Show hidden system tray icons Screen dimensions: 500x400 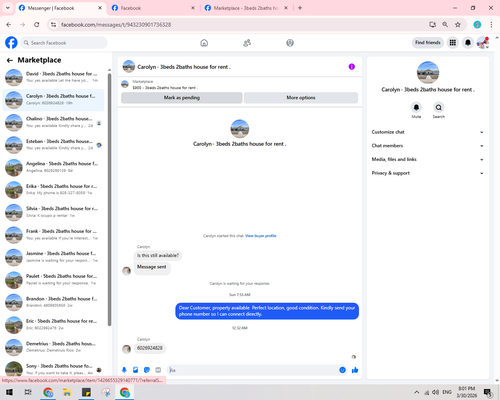[x=417, y=392]
